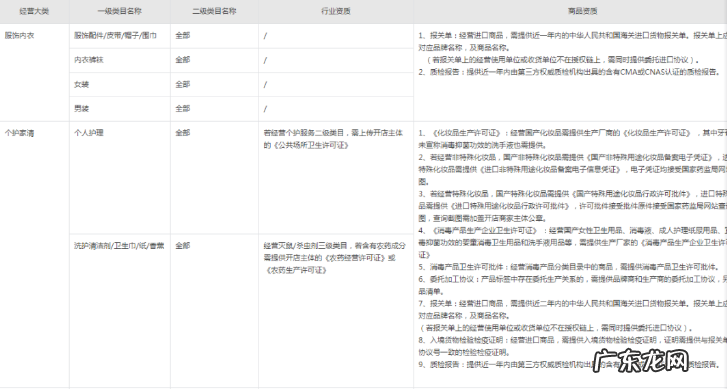The width and height of the screenshot is (727, 390).
Task: Click 全部 in the 女装 row
Action: 183,84
